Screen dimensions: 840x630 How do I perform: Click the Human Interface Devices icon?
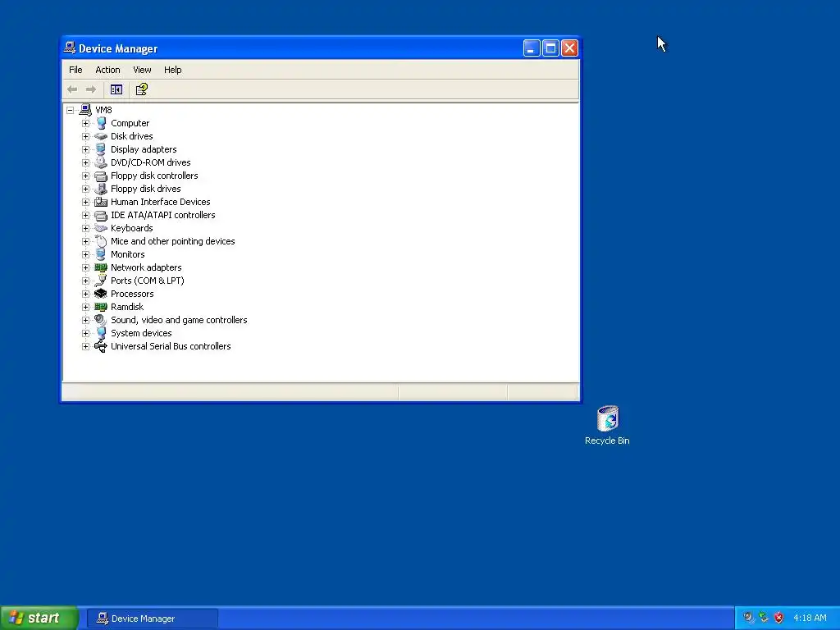(x=101, y=202)
